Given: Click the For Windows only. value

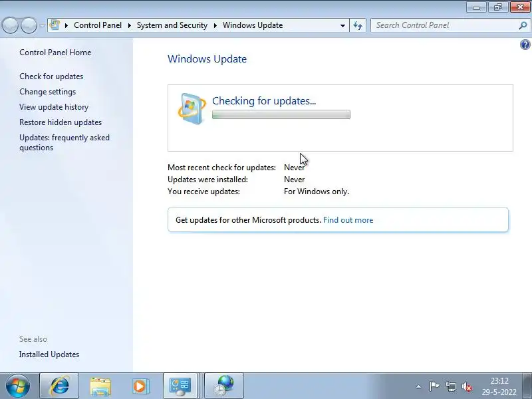Looking at the screenshot, I should (317, 192).
